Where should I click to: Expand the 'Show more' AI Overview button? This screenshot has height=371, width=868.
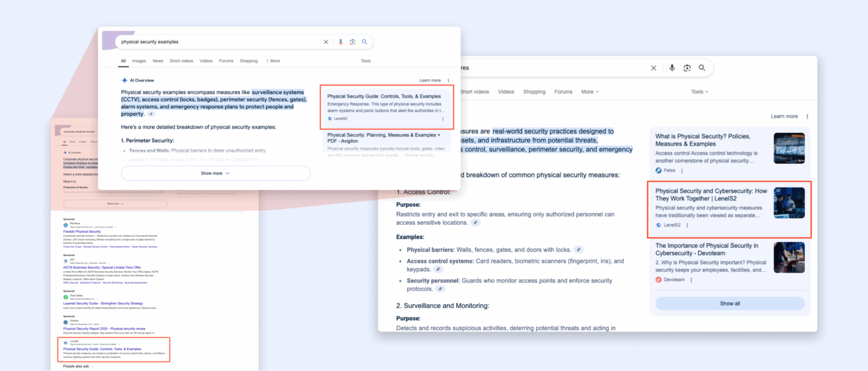215,173
